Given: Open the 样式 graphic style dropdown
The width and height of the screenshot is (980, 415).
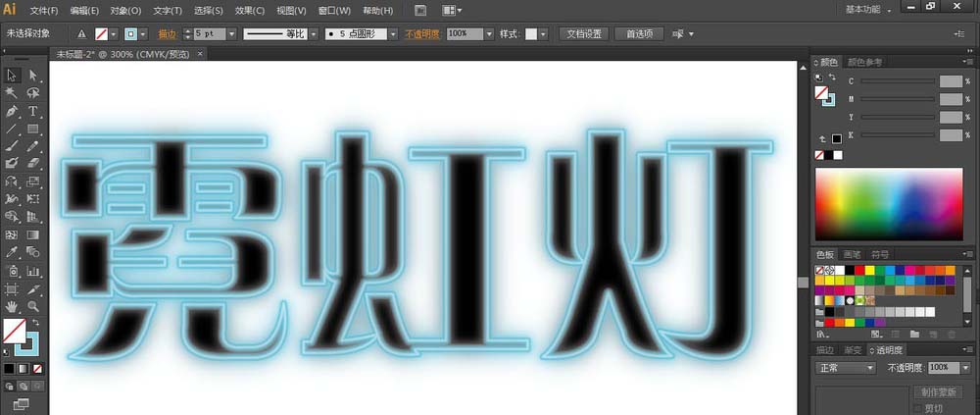Looking at the screenshot, I should [x=544, y=33].
